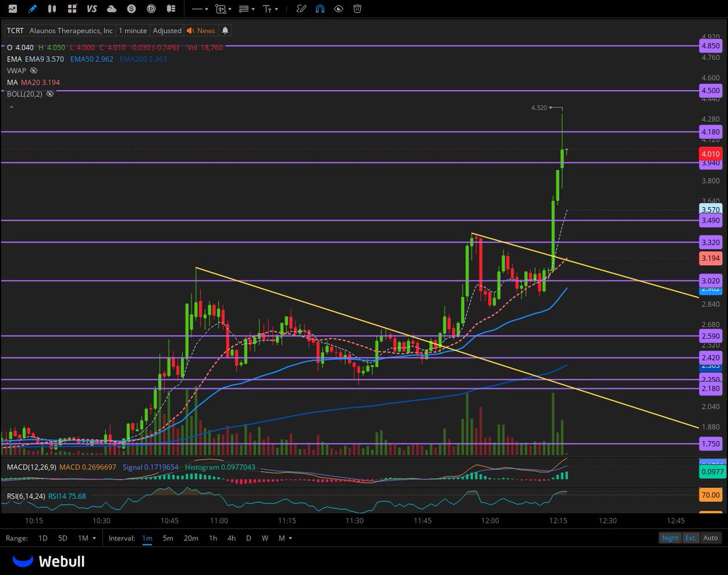This screenshot has height=575, width=728.
Task: Toggle drawings visibility eye in toolbar
Action: tap(339, 8)
